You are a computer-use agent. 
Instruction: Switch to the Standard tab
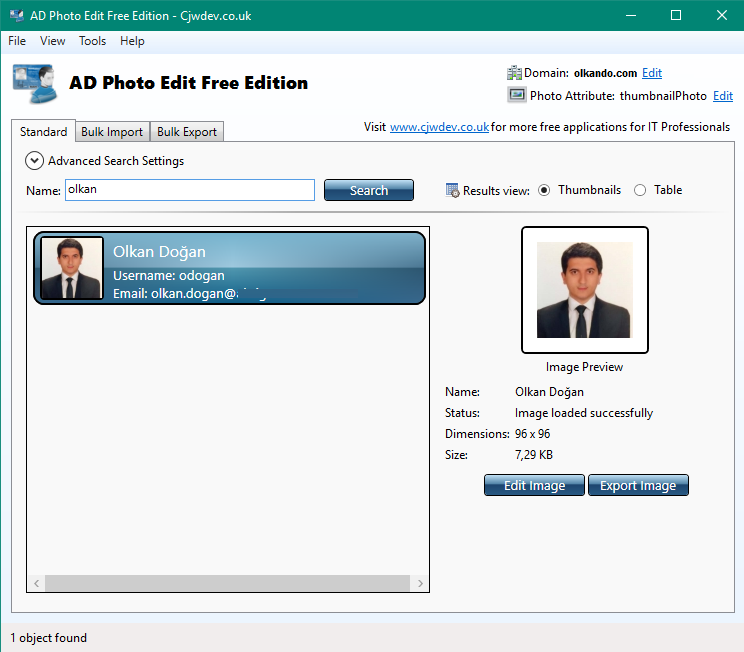point(43,131)
